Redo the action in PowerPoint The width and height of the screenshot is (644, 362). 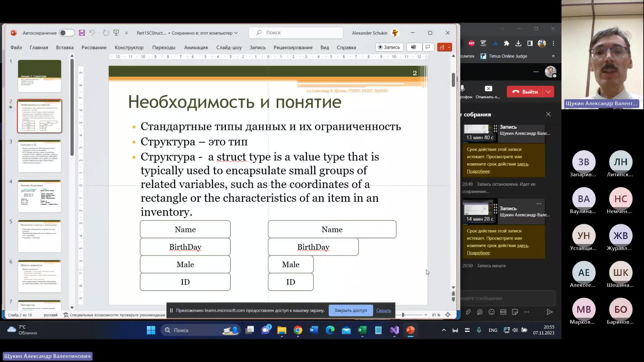pyautogui.click(x=106, y=33)
